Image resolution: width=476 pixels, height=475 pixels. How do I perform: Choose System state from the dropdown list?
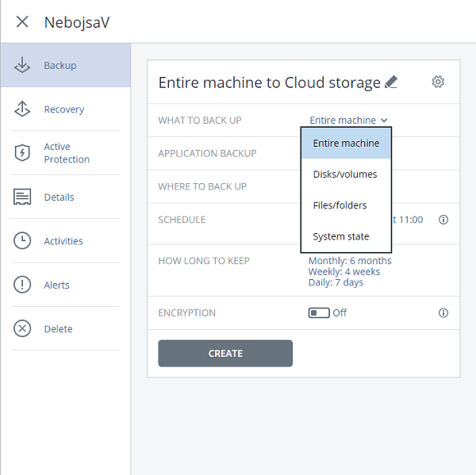pos(346,236)
